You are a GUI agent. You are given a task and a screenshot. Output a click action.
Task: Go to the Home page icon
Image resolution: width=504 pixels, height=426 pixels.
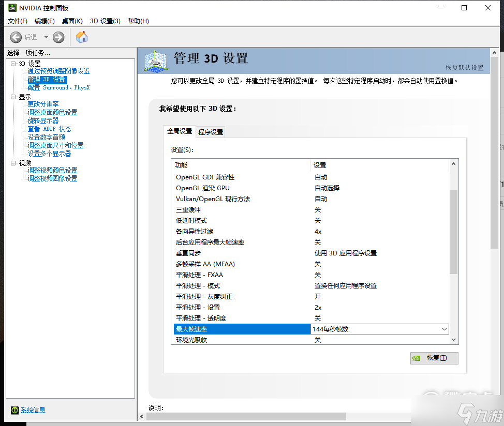[82, 37]
